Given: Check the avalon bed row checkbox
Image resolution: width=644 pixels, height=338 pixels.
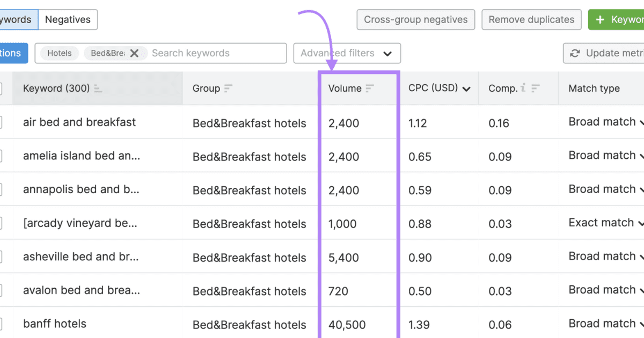Looking at the screenshot, I should pos(0,290).
